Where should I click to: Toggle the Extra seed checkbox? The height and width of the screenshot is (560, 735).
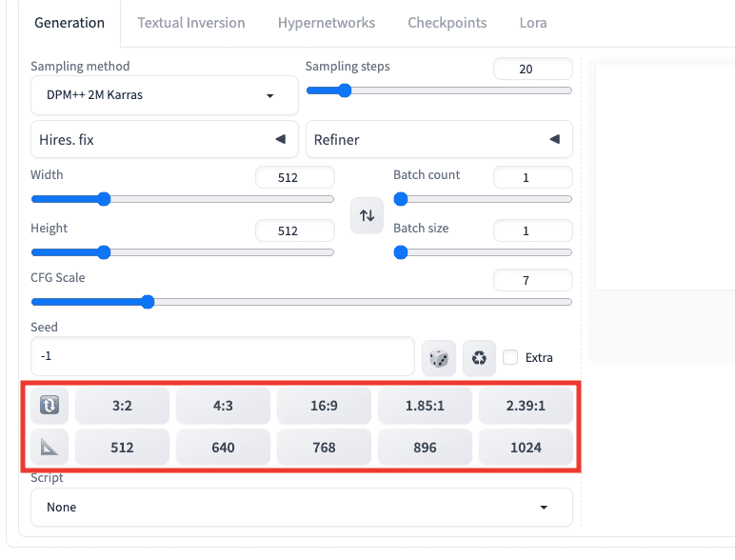tap(510, 357)
